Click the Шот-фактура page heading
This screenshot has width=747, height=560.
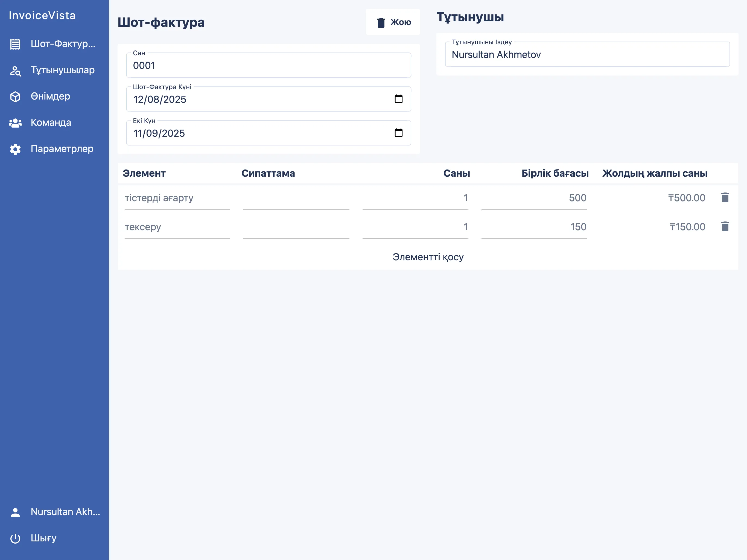[161, 22]
